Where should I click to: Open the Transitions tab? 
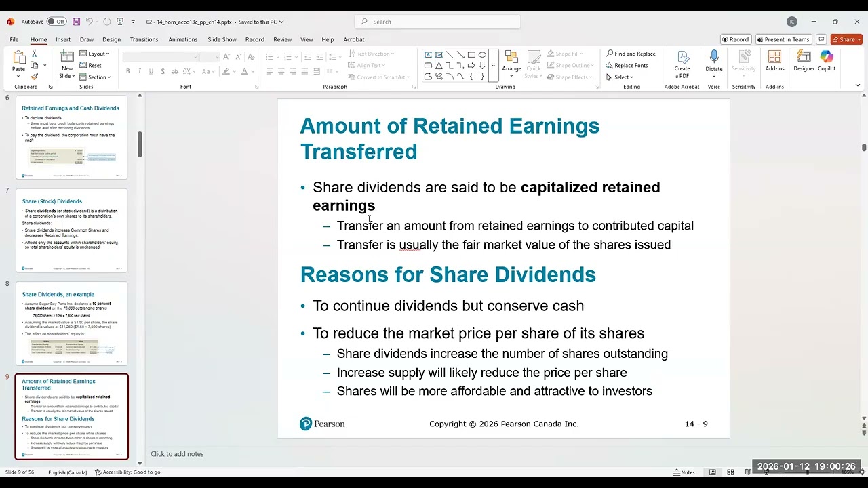coord(144,39)
